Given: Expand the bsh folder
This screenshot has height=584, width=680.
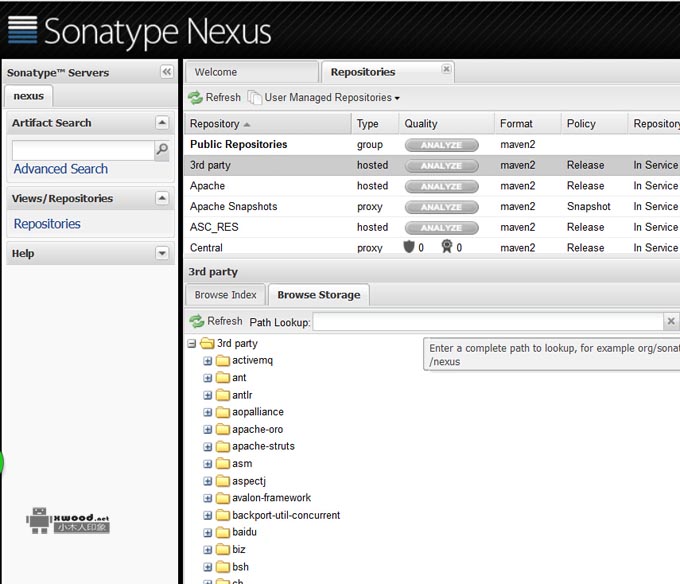Looking at the screenshot, I should click(x=208, y=567).
